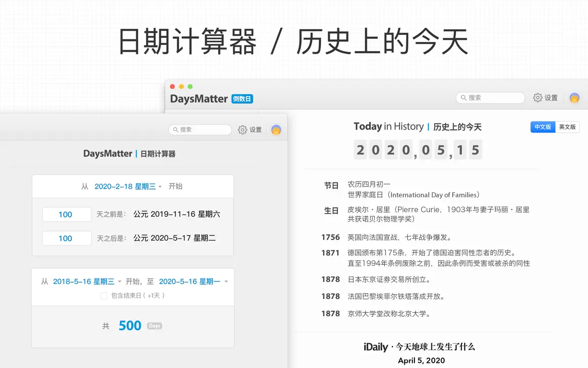Viewport: 588px width, 368px height.
Task: Click the 1756 英国向法国宣战 entry
Action: (387, 237)
